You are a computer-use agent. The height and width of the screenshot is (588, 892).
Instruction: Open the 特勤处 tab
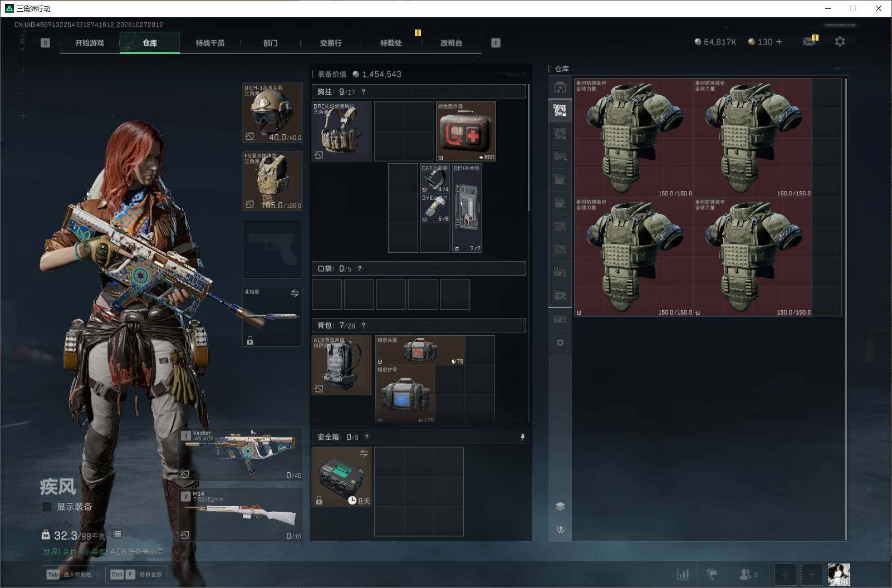(391, 43)
